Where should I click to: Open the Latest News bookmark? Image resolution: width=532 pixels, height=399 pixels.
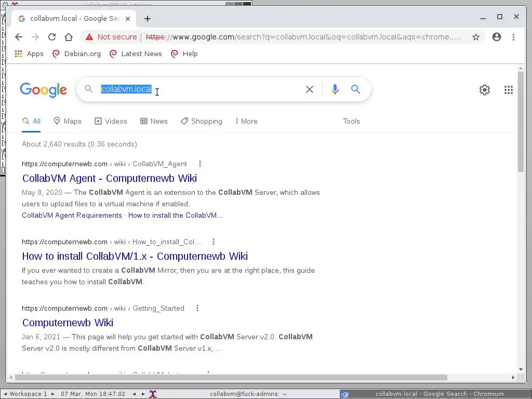[x=136, y=54]
